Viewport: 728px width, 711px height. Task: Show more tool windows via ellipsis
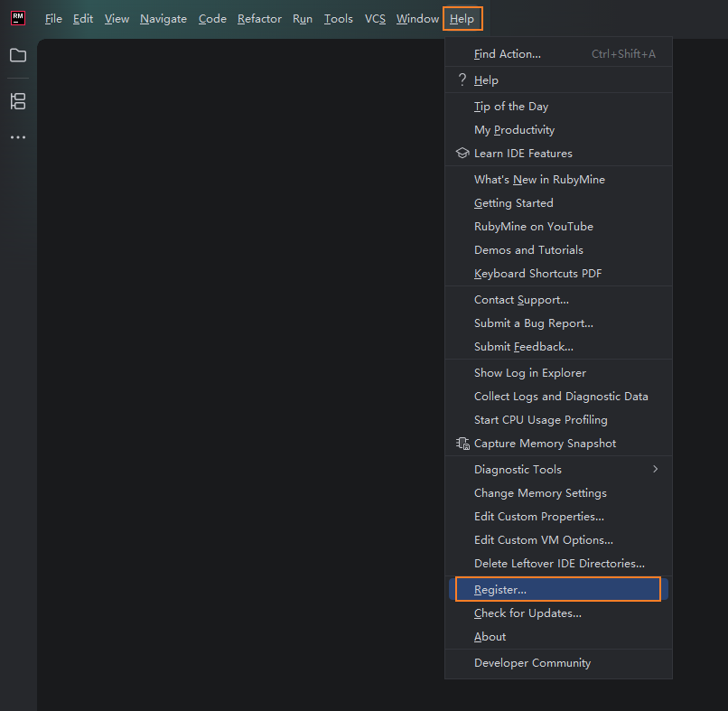click(x=18, y=137)
